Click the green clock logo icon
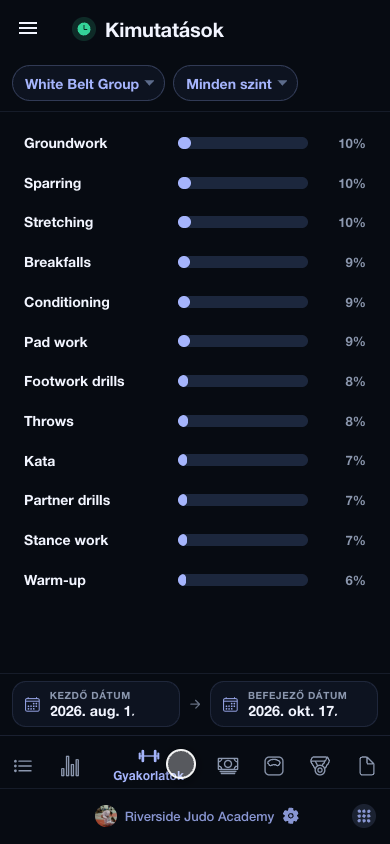Image resolution: width=390 pixels, height=844 pixels. (84, 29)
